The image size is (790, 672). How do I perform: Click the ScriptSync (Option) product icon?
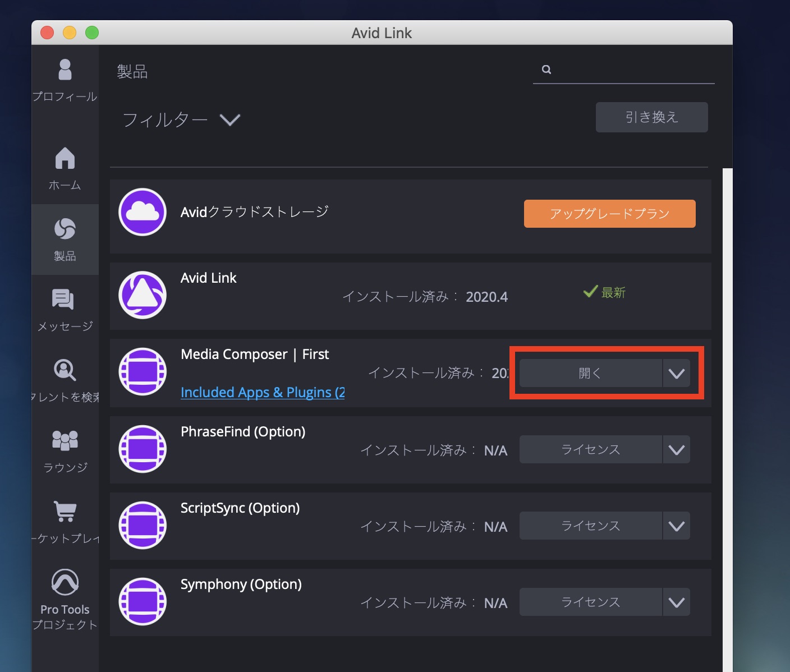tap(143, 525)
